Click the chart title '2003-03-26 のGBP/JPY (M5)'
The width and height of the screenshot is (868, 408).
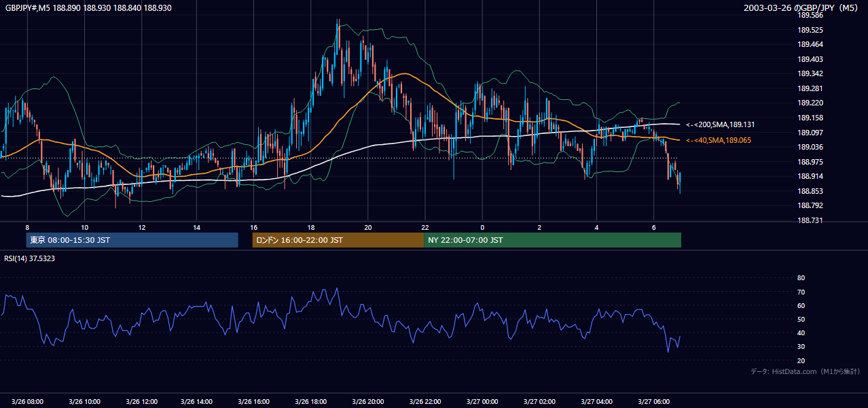[x=802, y=7]
